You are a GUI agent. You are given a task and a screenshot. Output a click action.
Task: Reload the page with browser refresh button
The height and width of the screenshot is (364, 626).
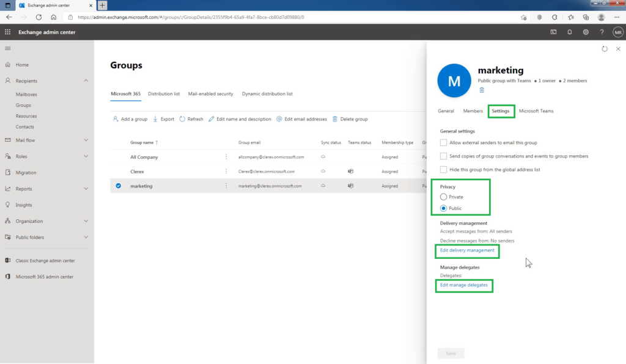tap(39, 17)
